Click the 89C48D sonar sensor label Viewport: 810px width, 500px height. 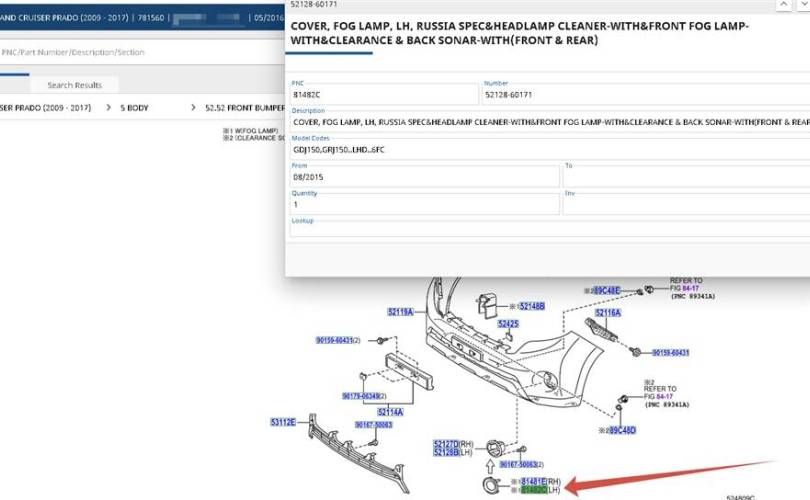(619, 429)
